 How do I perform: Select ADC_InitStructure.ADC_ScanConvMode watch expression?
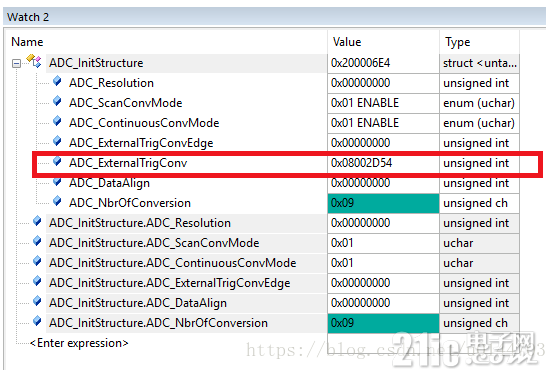(x=154, y=243)
